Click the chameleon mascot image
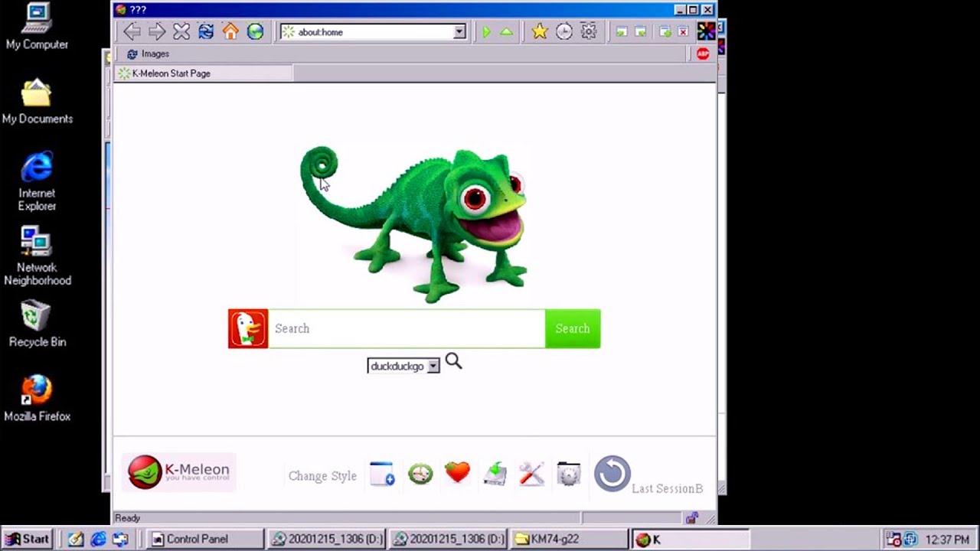 414,223
